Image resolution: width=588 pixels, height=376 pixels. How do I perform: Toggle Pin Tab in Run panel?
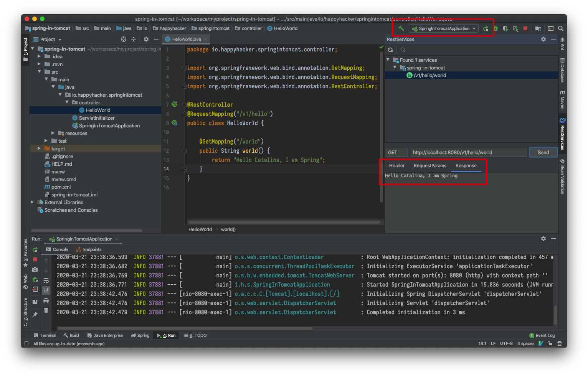click(35, 314)
